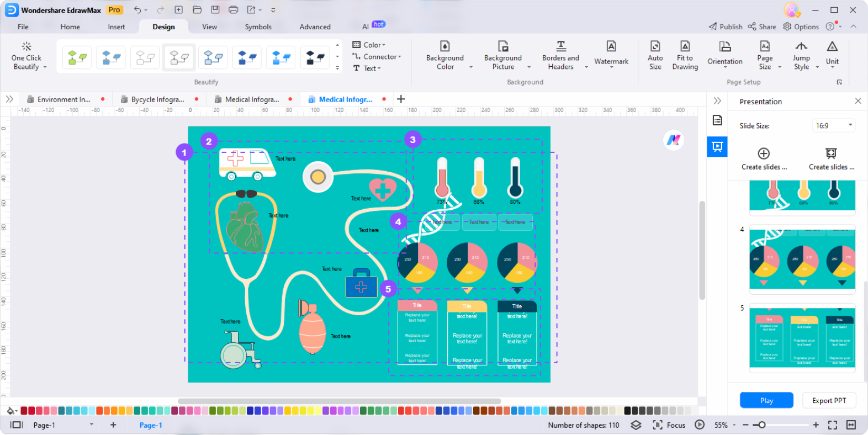
Task: Open Jump Style options
Action: point(802,55)
